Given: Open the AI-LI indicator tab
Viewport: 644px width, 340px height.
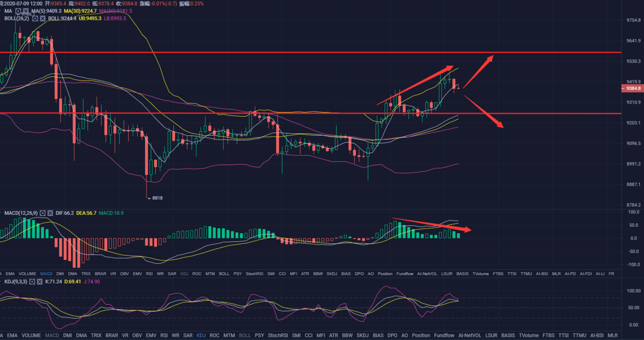Looking at the screenshot, I should tap(600, 274).
